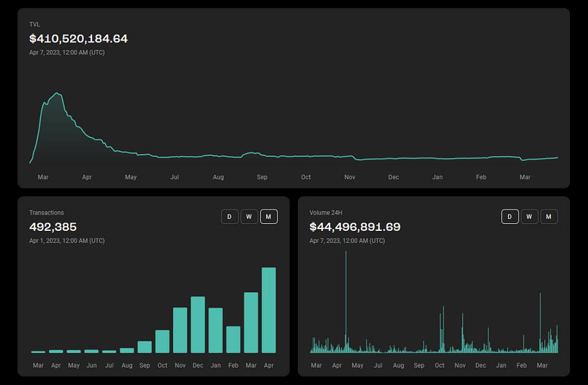Click the Apr label on the Volume 24H axis

[x=337, y=366]
